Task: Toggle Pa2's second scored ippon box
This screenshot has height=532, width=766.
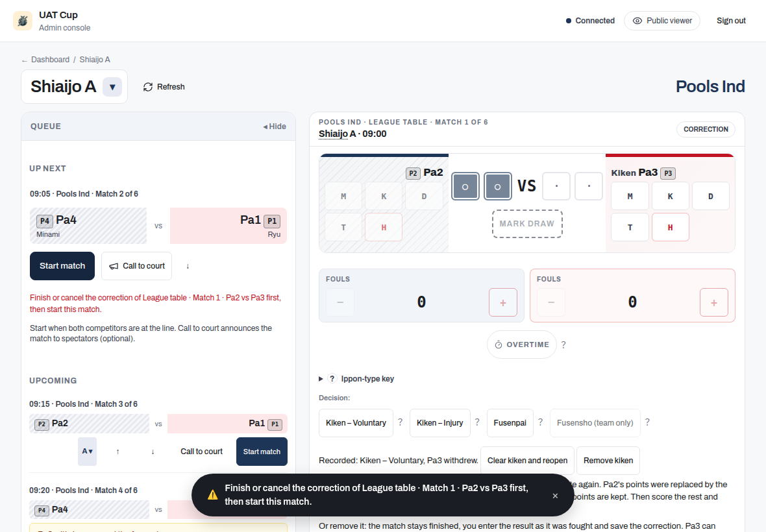Action: pos(498,186)
